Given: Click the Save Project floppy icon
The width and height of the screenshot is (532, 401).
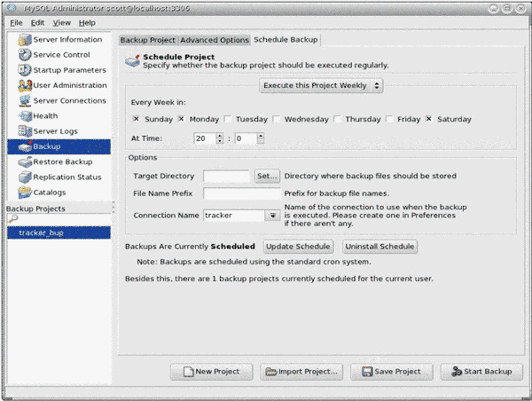Looking at the screenshot, I should (x=367, y=372).
